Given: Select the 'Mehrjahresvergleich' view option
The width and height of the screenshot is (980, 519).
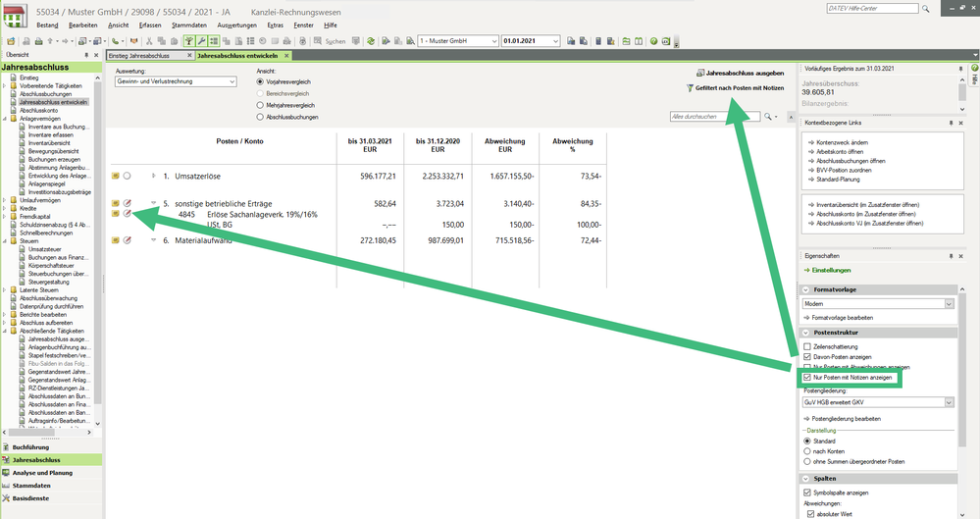Looking at the screenshot, I should [260, 104].
